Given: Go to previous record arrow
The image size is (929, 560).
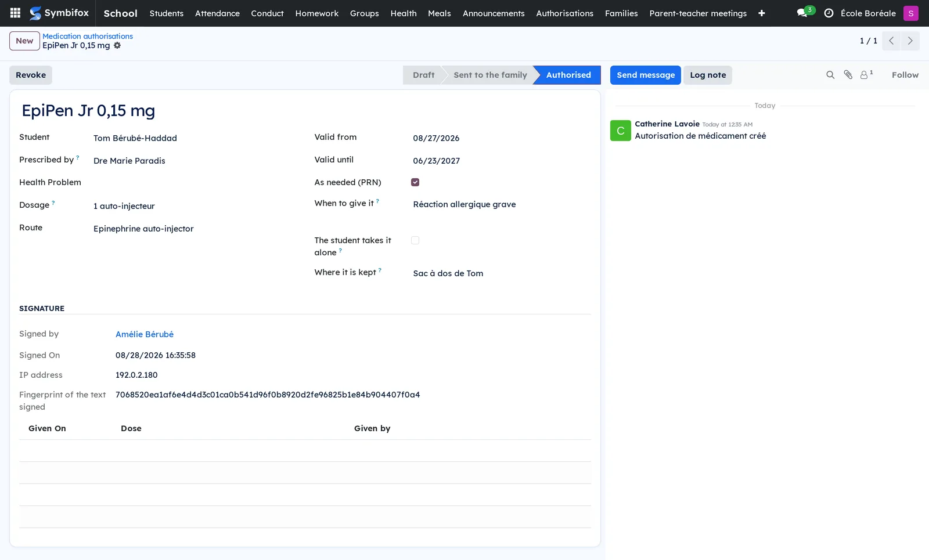Looking at the screenshot, I should pyautogui.click(x=891, y=41).
